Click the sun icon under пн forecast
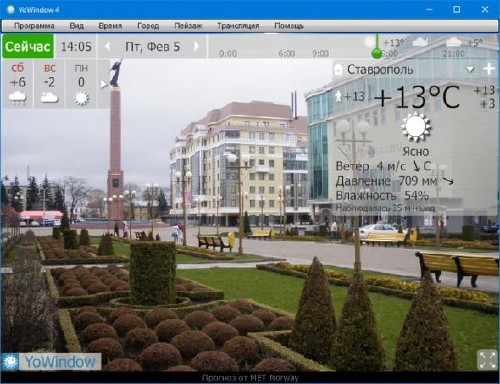The height and width of the screenshot is (384, 500). (x=81, y=99)
